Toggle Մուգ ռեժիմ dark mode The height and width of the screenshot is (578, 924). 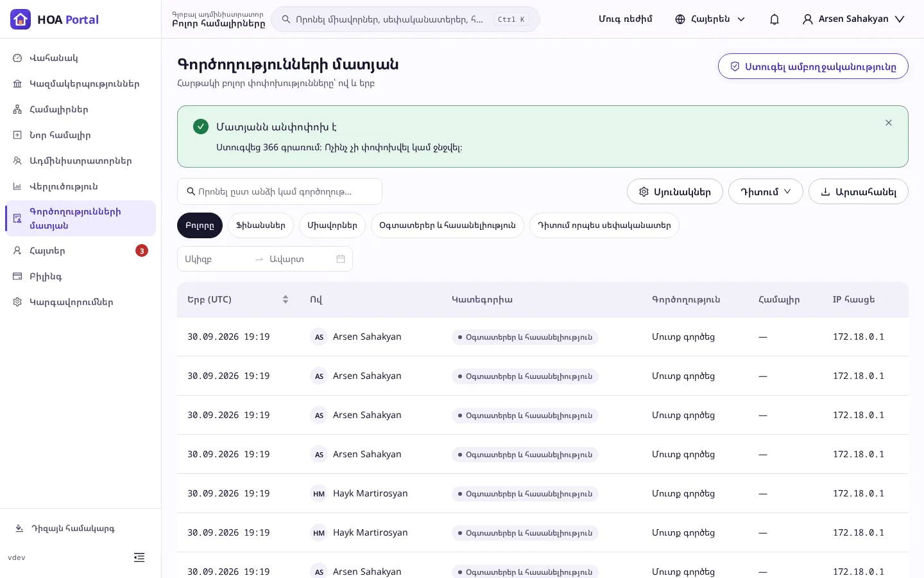click(x=625, y=19)
